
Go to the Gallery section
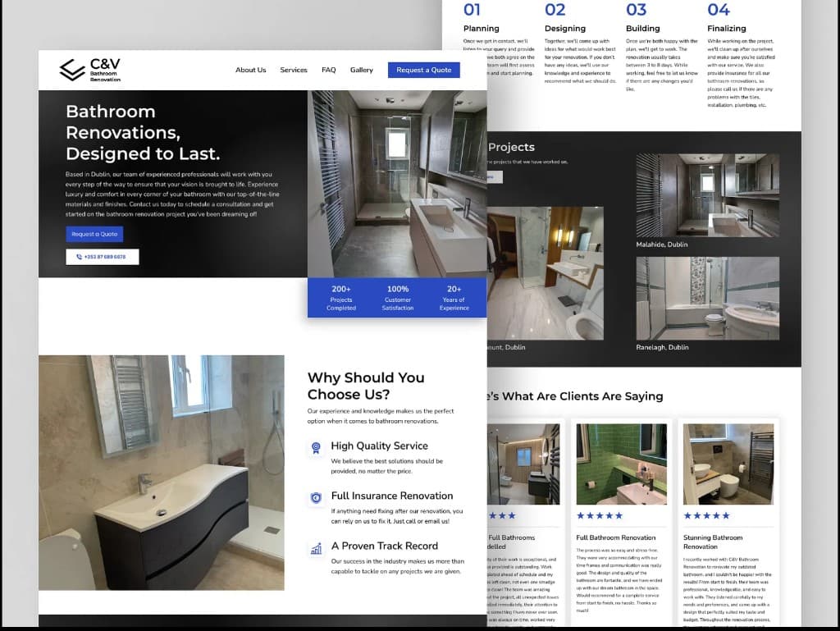(361, 70)
